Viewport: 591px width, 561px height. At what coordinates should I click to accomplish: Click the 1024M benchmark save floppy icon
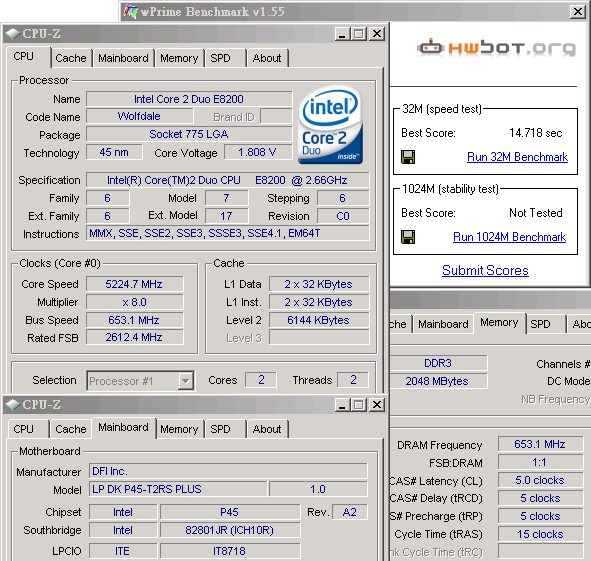pyautogui.click(x=408, y=237)
